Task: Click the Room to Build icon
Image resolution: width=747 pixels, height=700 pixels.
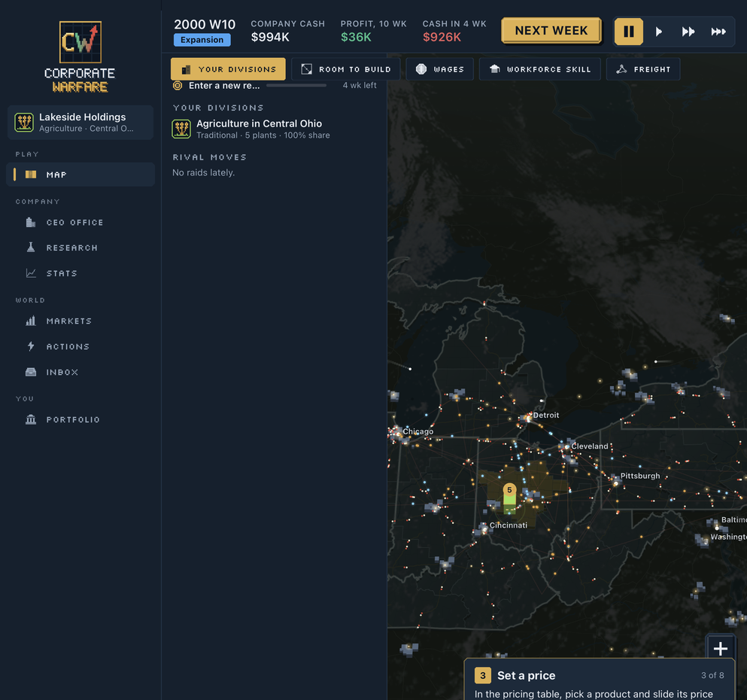Action: [307, 69]
